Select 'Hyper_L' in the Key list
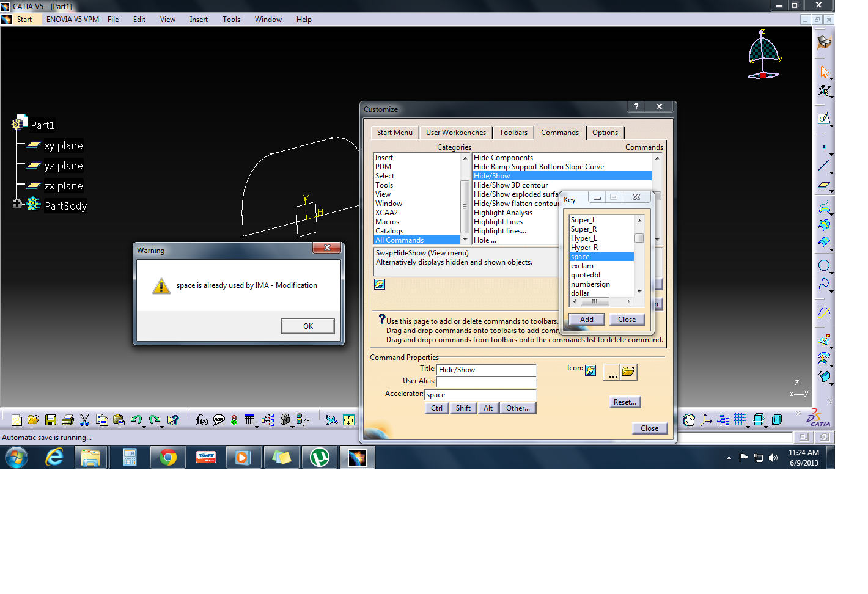Screen dimensions: 868x594 [x=584, y=238]
